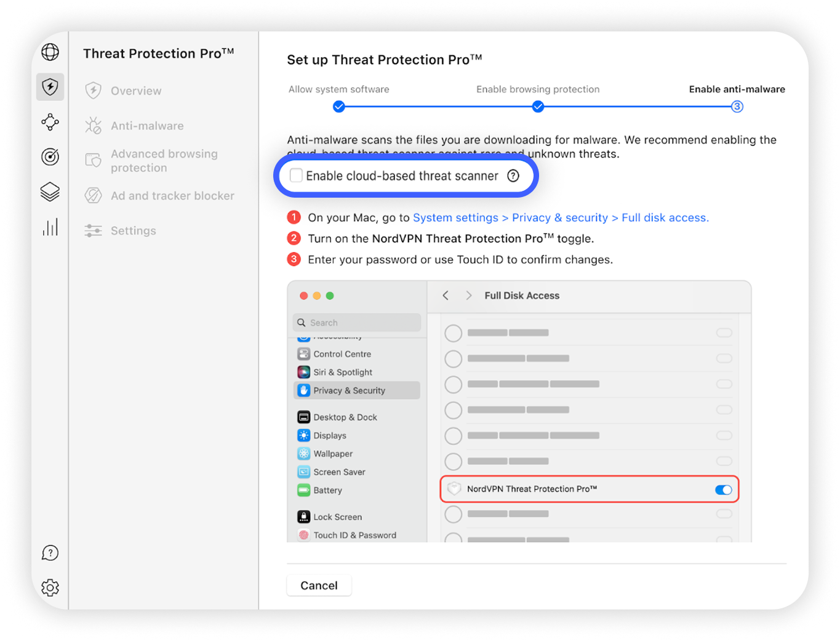Image resolution: width=840 pixels, height=641 pixels.
Task: Click step 3 on the setup progress bar
Action: pyautogui.click(x=737, y=106)
